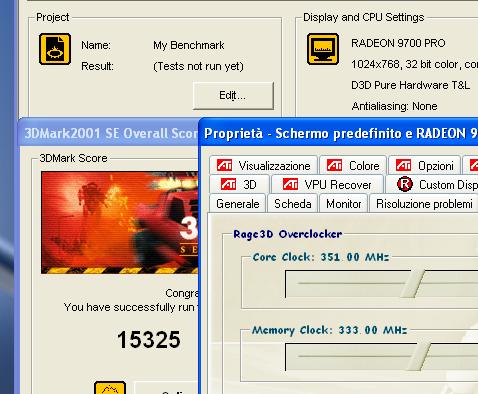Open the Opzioni tab
Viewport: 478px width, 394px height.
click(424, 166)
